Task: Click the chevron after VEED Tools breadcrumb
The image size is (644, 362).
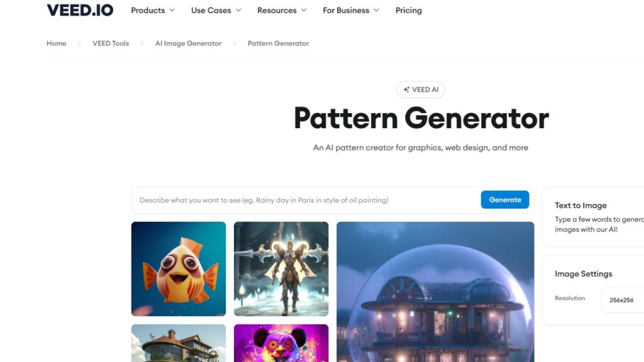Action: click(142, 43)
